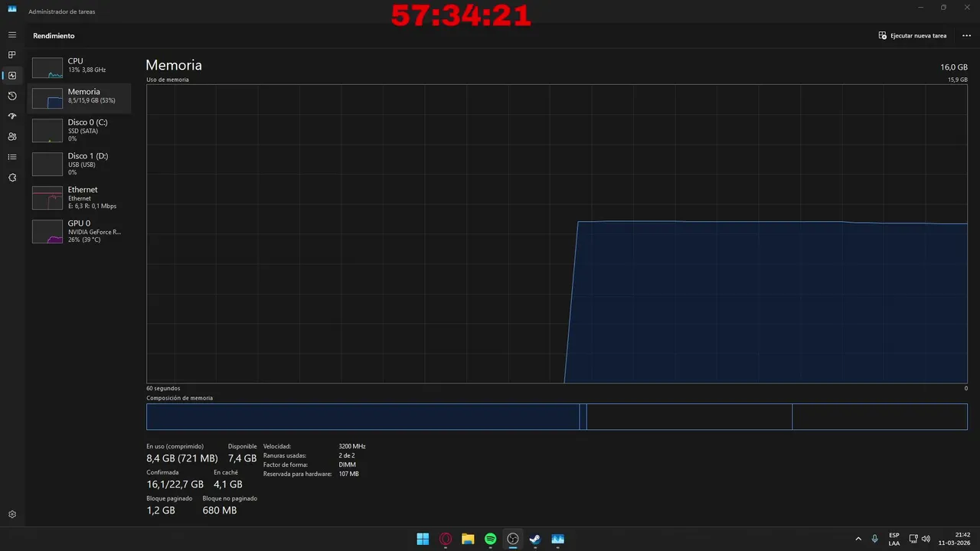
Task: Open the hamburger navigation menu
Action: (12, 35)
